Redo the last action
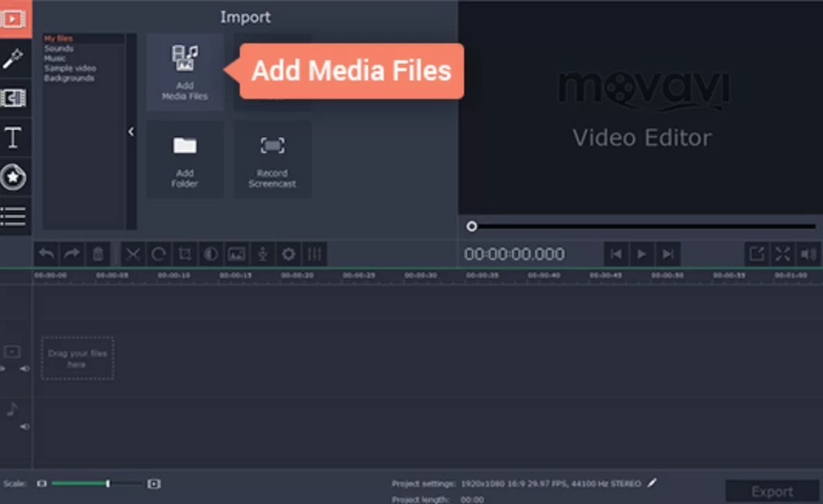The image size is (823, 504). [72, 254]
